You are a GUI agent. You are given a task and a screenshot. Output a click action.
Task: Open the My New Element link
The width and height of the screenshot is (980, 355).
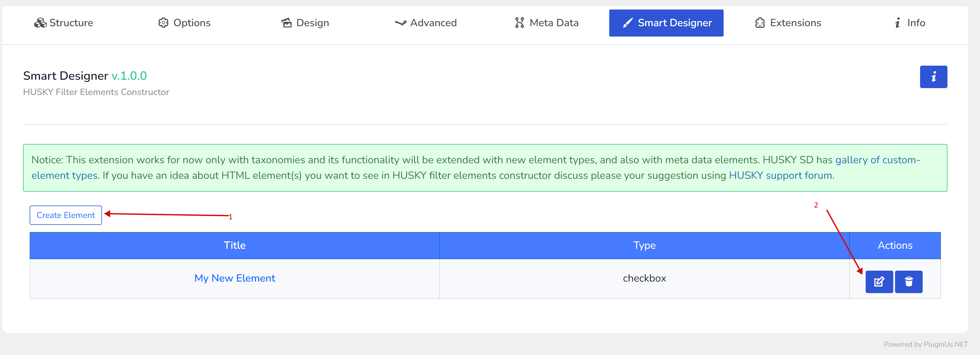(235, 278)
